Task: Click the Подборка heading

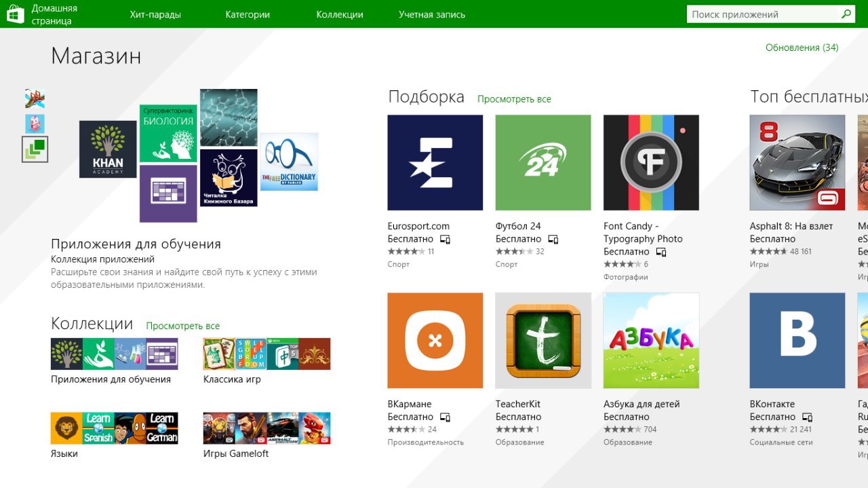Action: pos(427,96)
